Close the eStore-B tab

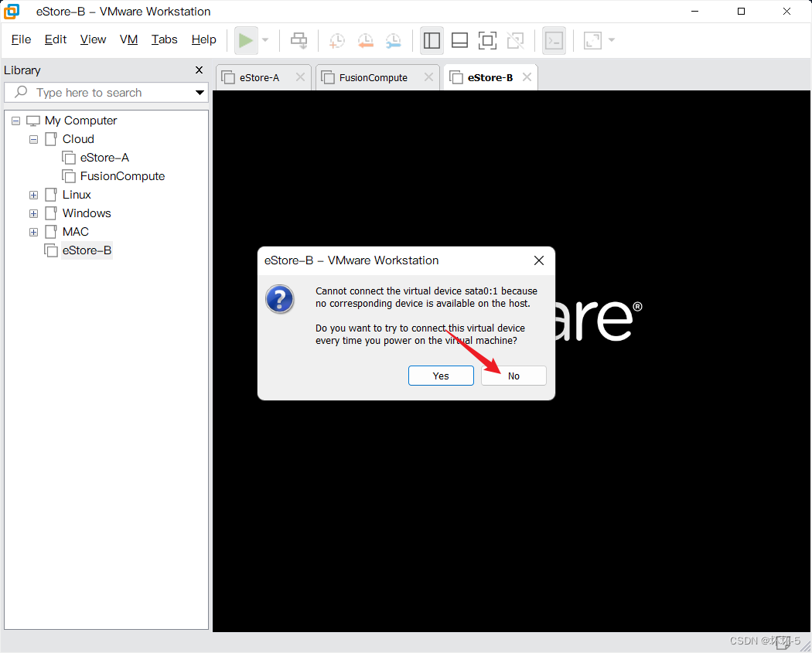point(527,77)
